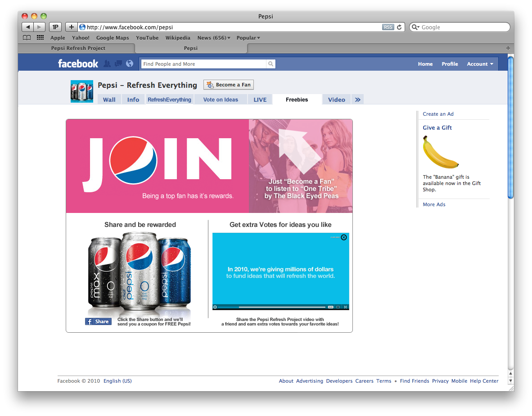The image size is (532, 416).
Task: Click the Developers footer link
Action: [x=339, y=381]
